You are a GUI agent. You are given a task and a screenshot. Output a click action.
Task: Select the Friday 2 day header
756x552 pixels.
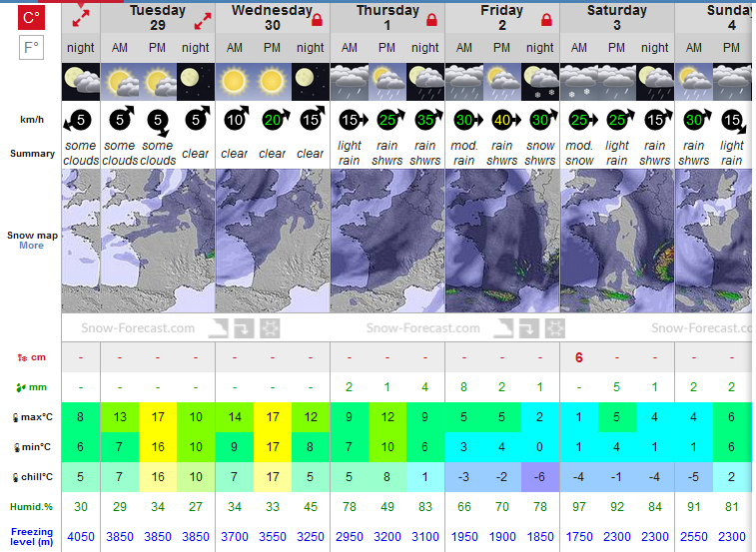502,18
